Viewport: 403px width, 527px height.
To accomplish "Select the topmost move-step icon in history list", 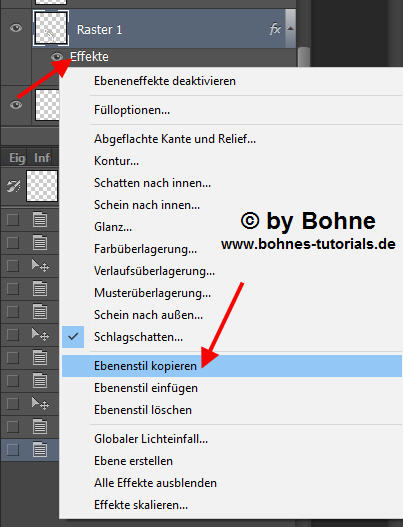I will [40, 266].
